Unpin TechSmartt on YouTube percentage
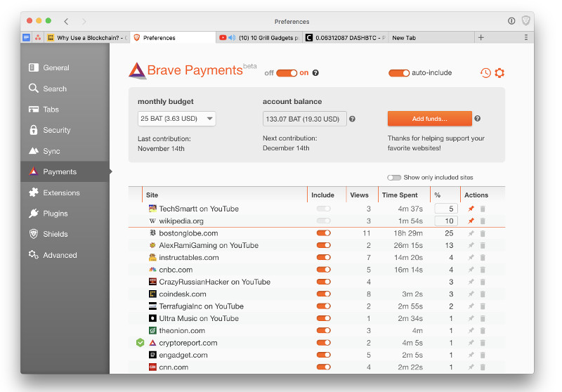The width and height of the screenshot is (562, 392). tap(471, 209)
